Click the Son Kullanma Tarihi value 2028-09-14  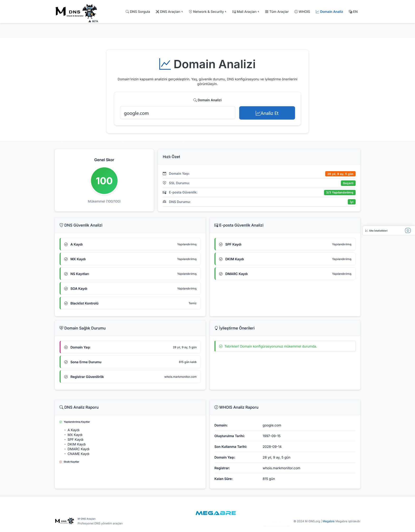[272, 447]
